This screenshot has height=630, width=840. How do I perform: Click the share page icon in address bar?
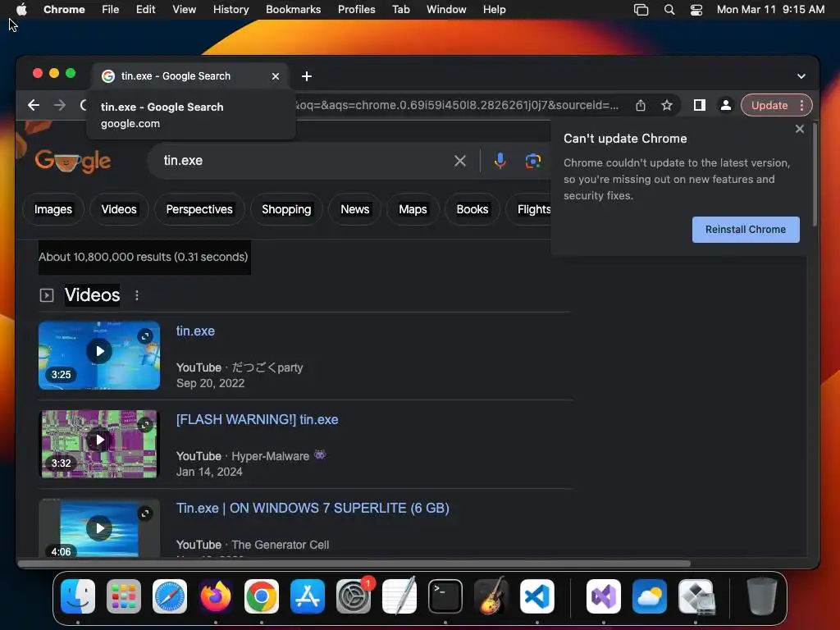[640, 105]
